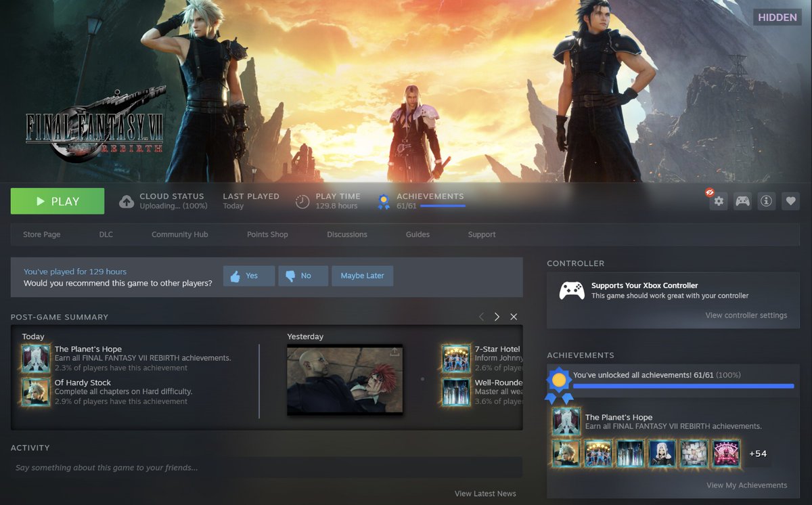The height and width of the screenshot is (505, 812).
Task: Click the second small achievement icon in row
Action: click(598, 454)
